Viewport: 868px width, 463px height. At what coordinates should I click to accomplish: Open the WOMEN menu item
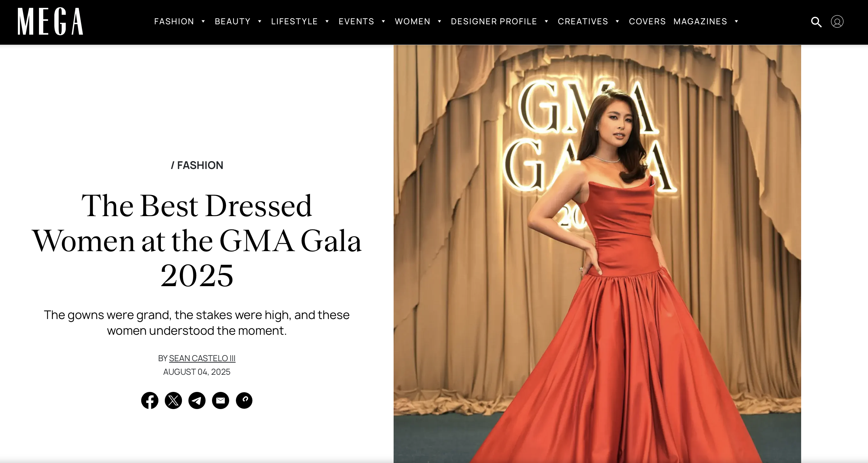[x=413, y=21]
